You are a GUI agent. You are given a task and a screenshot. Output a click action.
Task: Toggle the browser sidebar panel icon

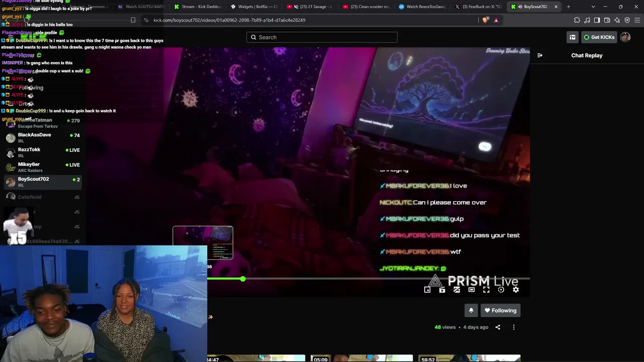click(x=597, y=20)
